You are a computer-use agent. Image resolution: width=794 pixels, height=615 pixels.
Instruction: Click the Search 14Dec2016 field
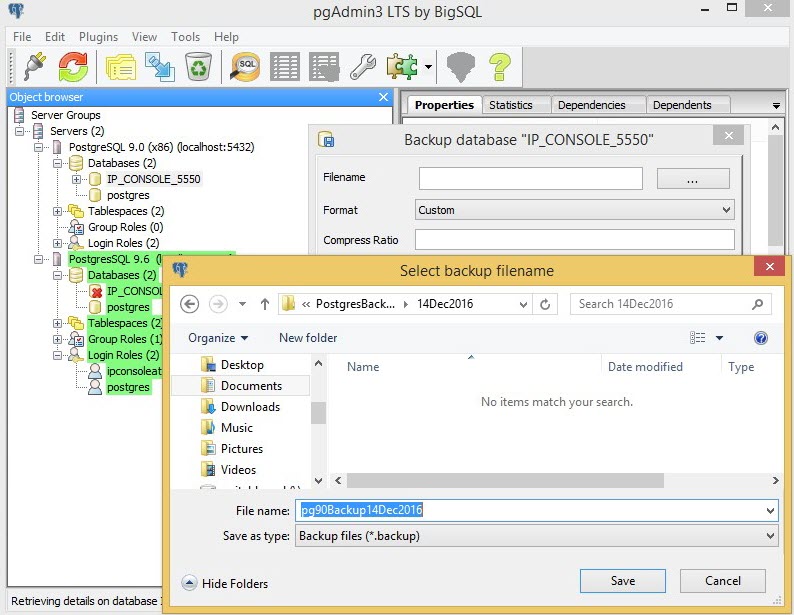click(670, 304)
